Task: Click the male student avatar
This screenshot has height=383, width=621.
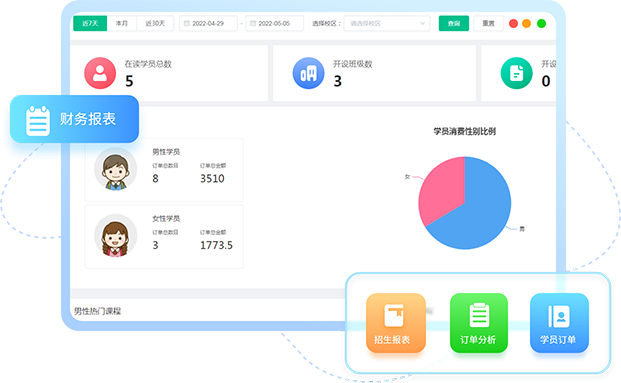Action: click(x=115, y=169)
